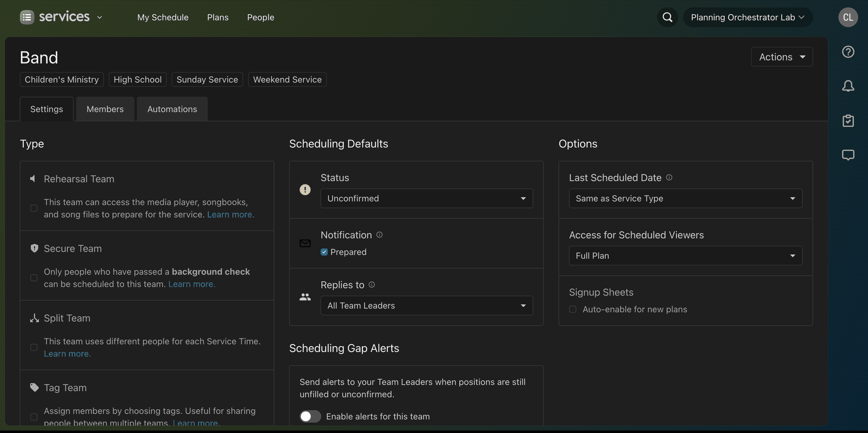Click info icon beside Replies to

pos(372,284)
